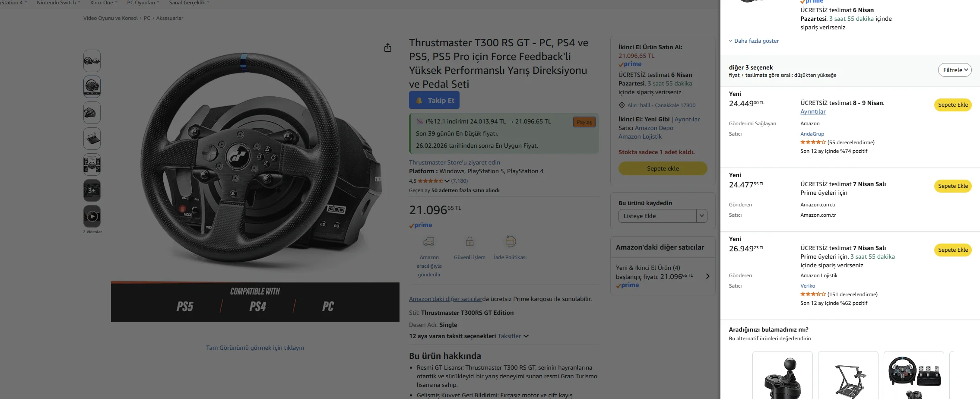Visit the Thrustmaster Store link
The image size is (980, 399).
click(454, 162)
